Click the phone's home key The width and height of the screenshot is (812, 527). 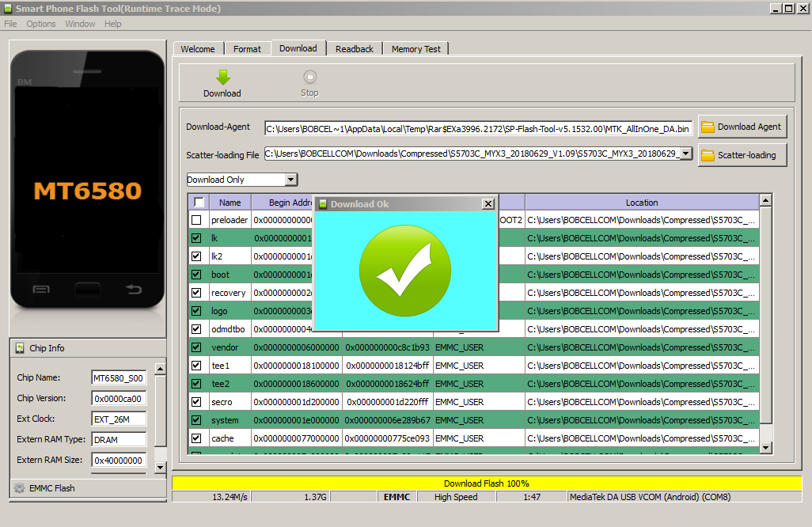[88, 289]
